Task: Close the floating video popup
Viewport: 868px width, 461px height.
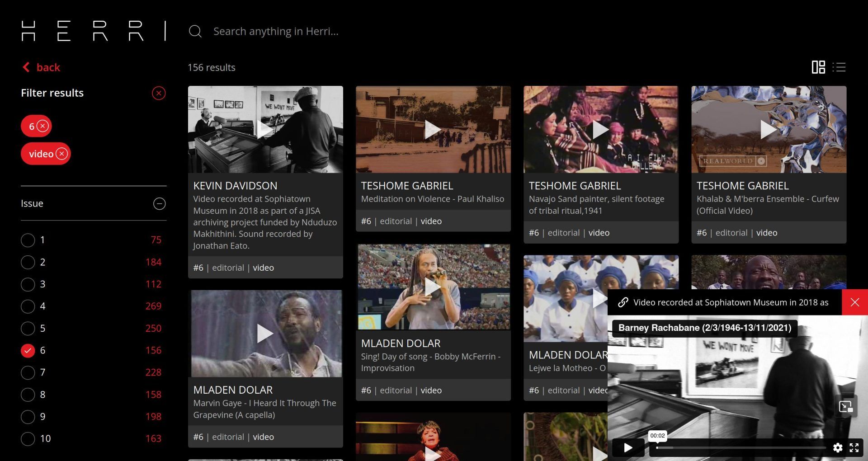Action: tap(854, 302)
